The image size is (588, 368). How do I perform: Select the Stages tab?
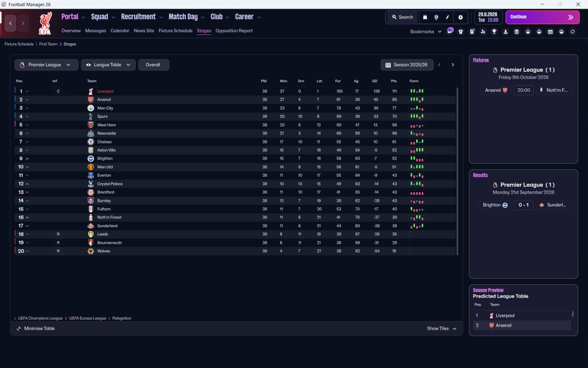204,31
